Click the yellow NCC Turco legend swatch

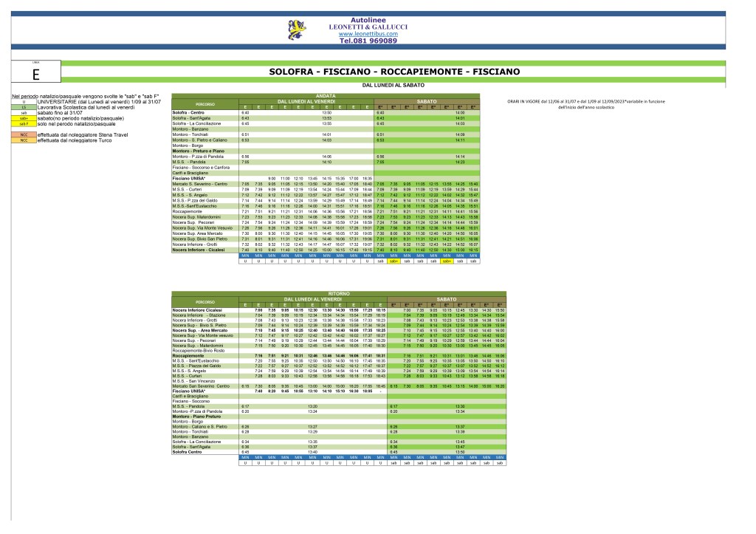(24, 140)
